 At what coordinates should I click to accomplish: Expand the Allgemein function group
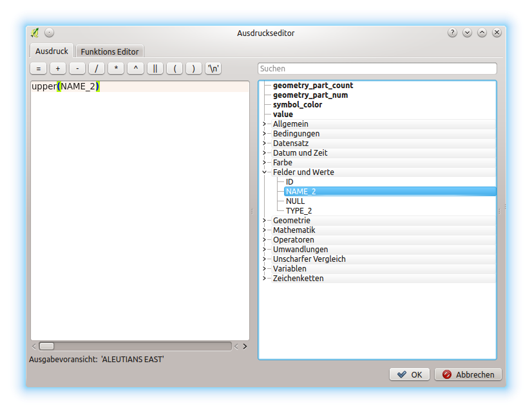(265, 124)
